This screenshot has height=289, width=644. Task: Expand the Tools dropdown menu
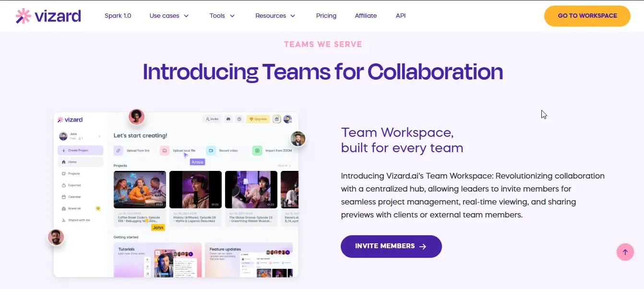(x=222, y=16)
